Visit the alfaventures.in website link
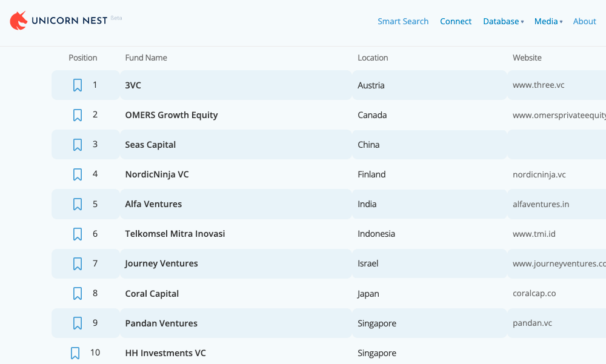Viewport: 606px width, 364px height. [x=541, y=204]
